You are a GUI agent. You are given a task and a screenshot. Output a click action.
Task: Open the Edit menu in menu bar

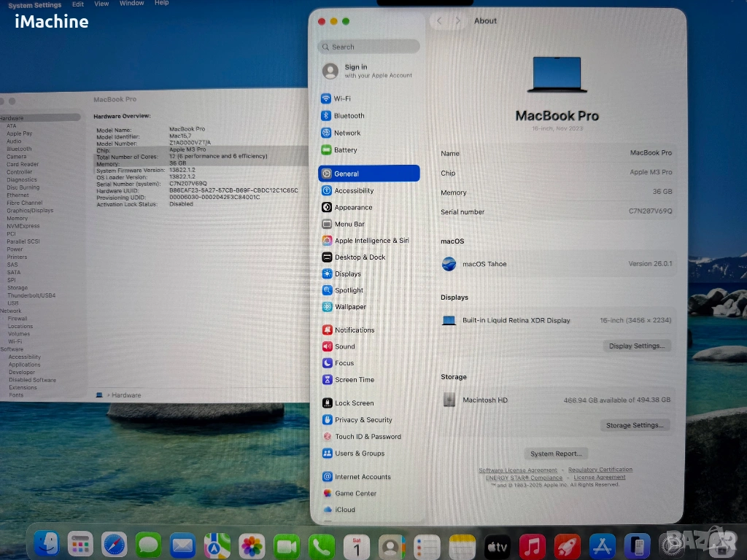click(x=77, y=4)
